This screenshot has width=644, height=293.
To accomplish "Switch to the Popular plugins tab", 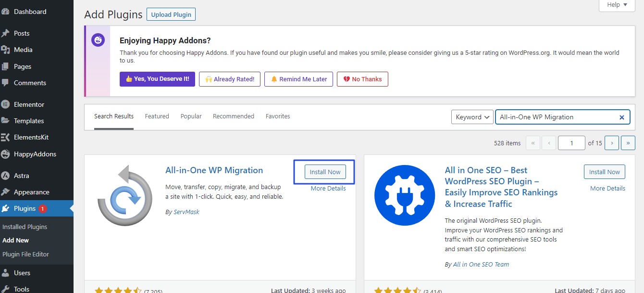I will pos(191,116).
